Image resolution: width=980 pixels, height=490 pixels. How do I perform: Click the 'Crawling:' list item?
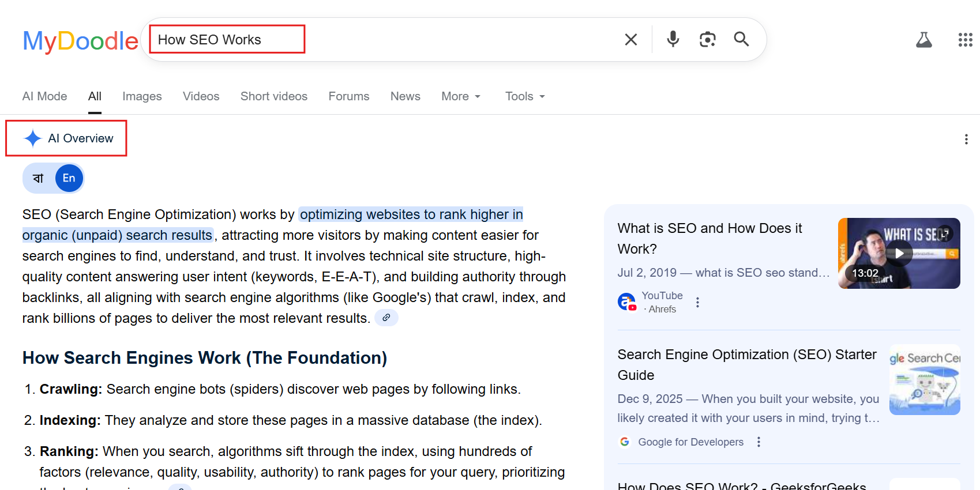(x=280, y=389)
